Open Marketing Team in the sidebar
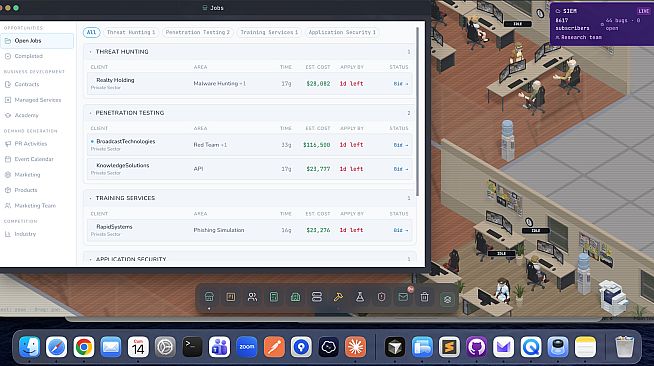Viewport: 654px width, 366px height. pos(37,206)
